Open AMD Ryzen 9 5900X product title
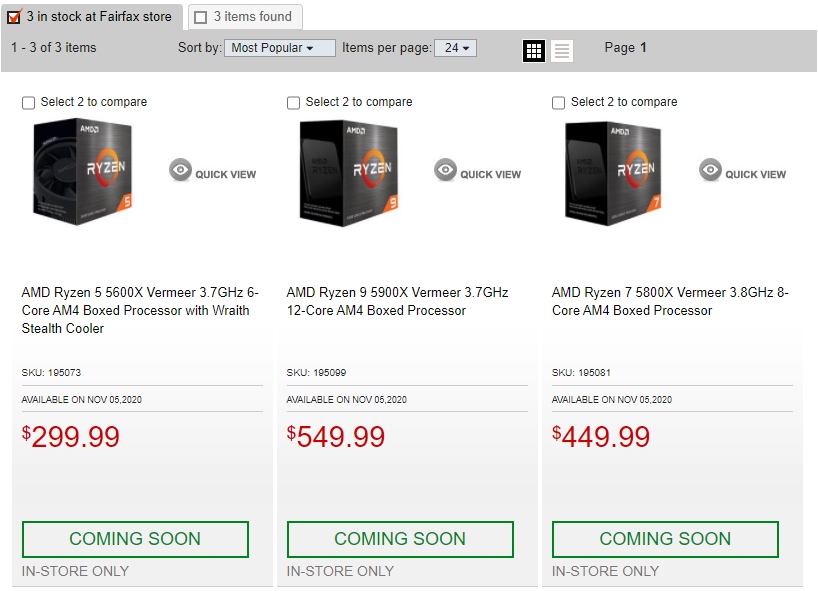Screen dimensions: 818x591 tap(398, 301)
